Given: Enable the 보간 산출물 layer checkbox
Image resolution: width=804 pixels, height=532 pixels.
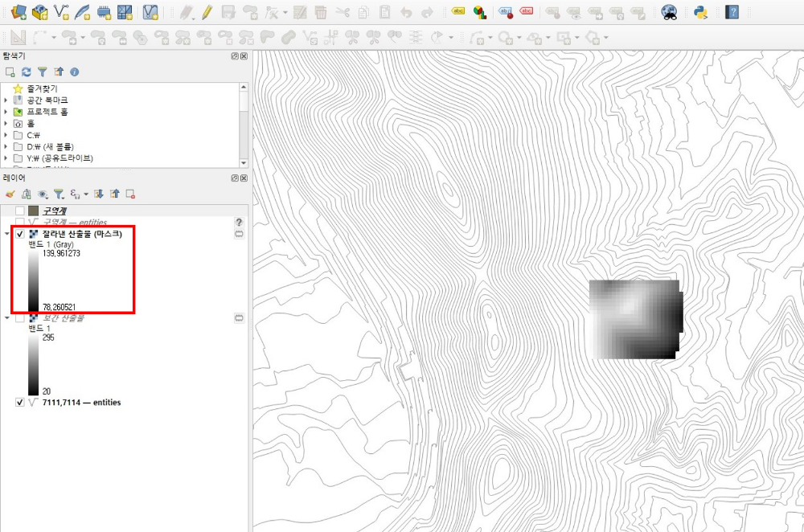Looking at the screenshot, I should (19, 317).
